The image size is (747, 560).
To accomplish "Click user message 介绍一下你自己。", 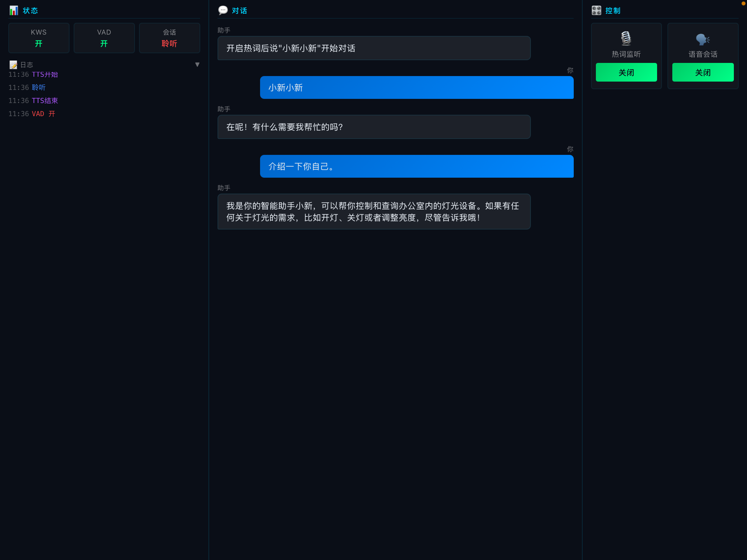I will pos(417,166).
